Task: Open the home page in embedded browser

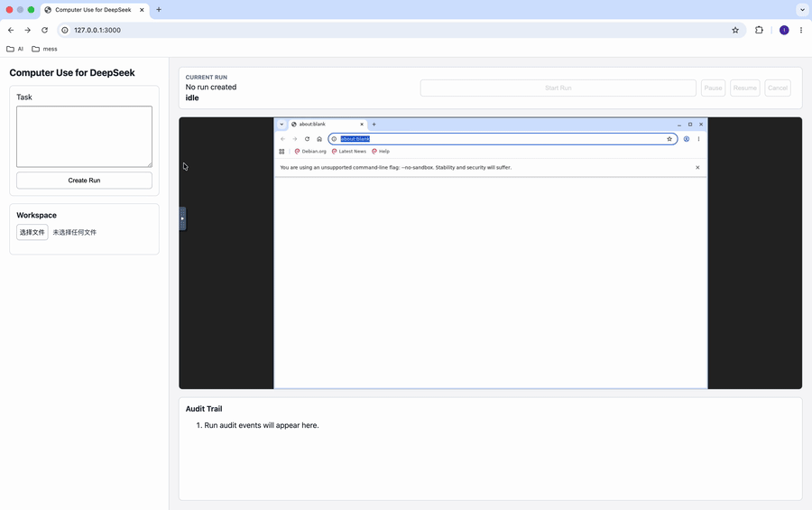Action: (319, 139)
